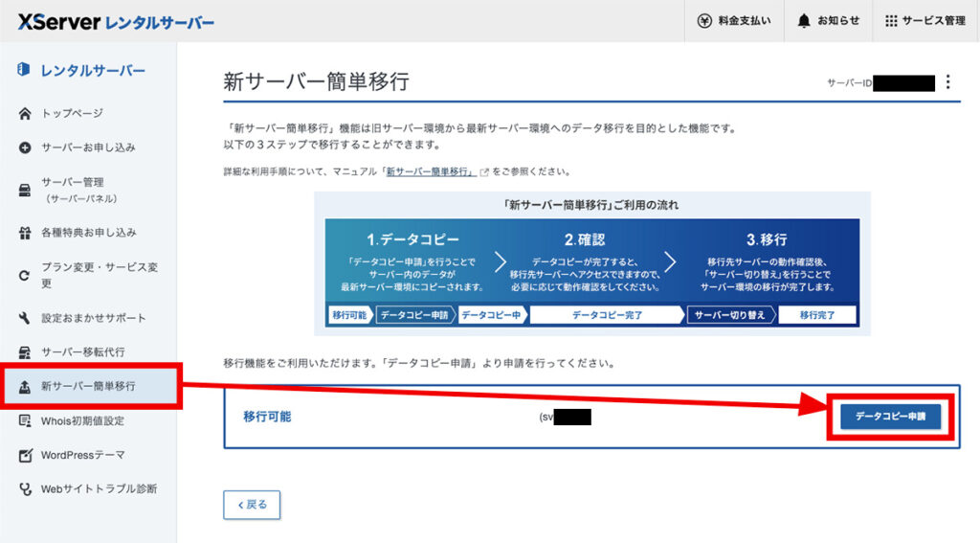Click the データコピー申請 label in flow diagram
The height and width of the screenshot is (543, 980).
point(415,315)
